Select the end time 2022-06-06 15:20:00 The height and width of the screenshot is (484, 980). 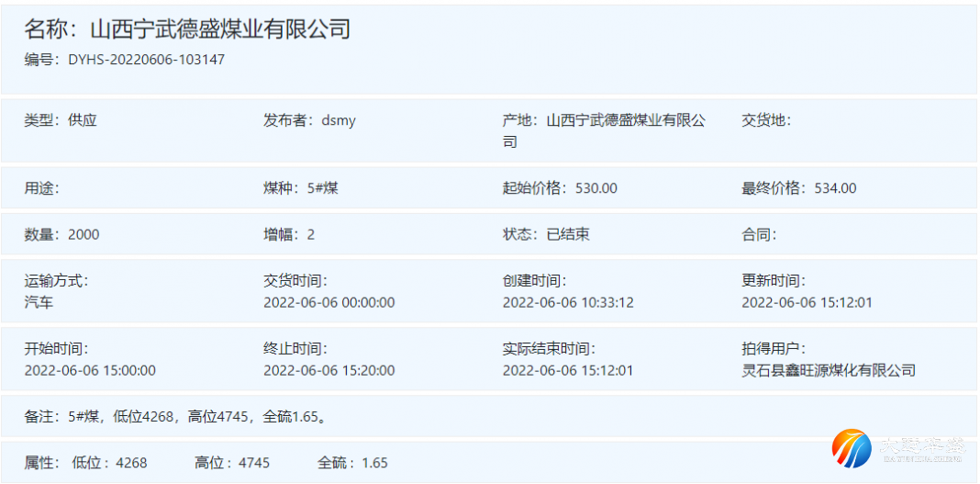point(329,371)
